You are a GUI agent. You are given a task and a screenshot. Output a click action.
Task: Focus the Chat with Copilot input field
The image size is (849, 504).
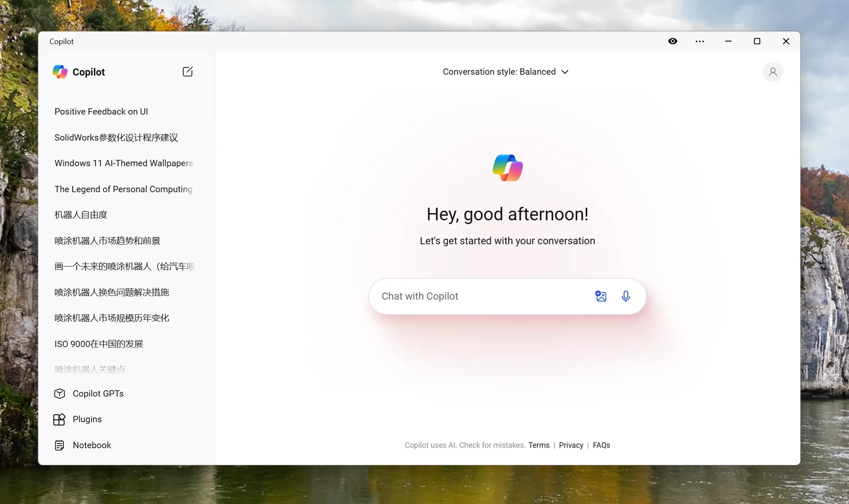(507, 296)
